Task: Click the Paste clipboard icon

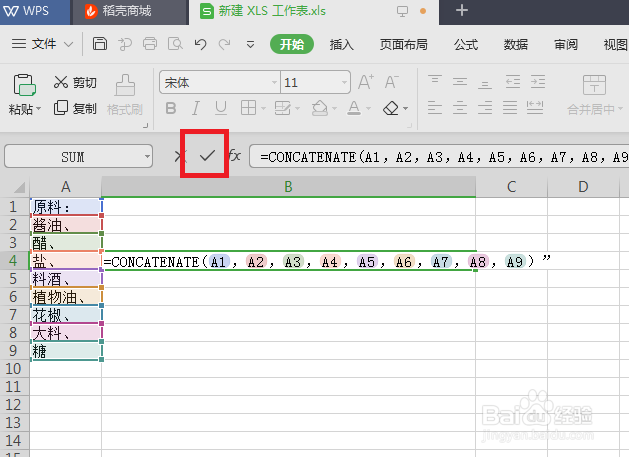Action: [x=24, y=85]
